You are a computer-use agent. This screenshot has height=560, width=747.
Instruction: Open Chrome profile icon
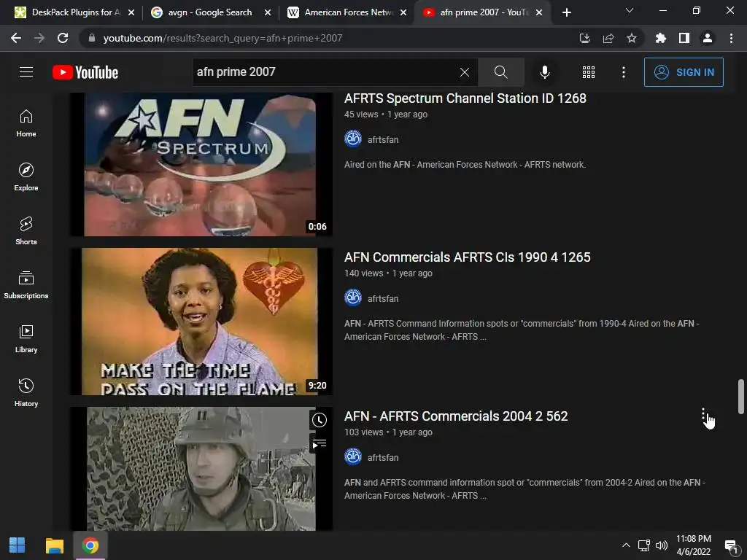[x=708, y=38]
